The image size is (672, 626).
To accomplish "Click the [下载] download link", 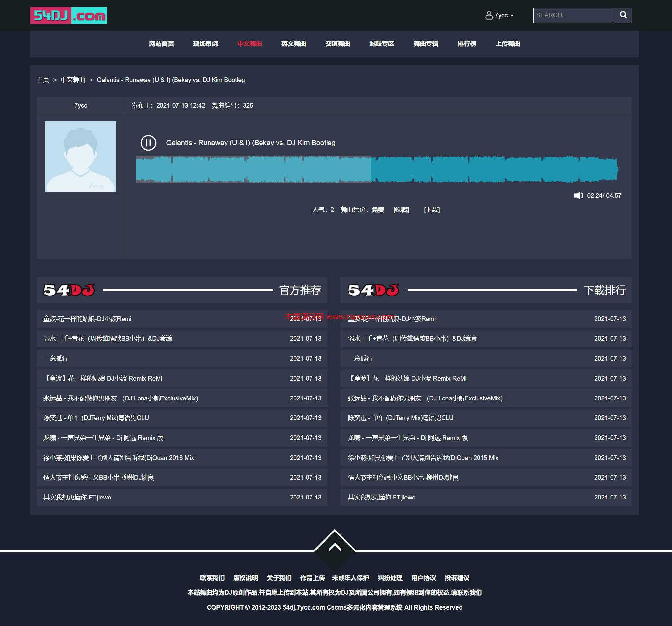I will [432, 210].
